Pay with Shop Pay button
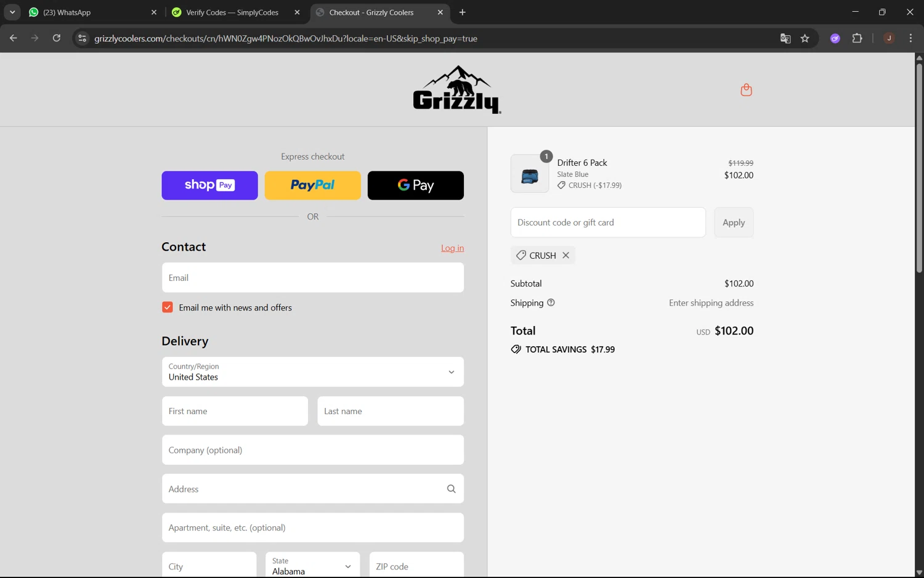The height and width of the screenshot is (578, 924). (209, 185)
